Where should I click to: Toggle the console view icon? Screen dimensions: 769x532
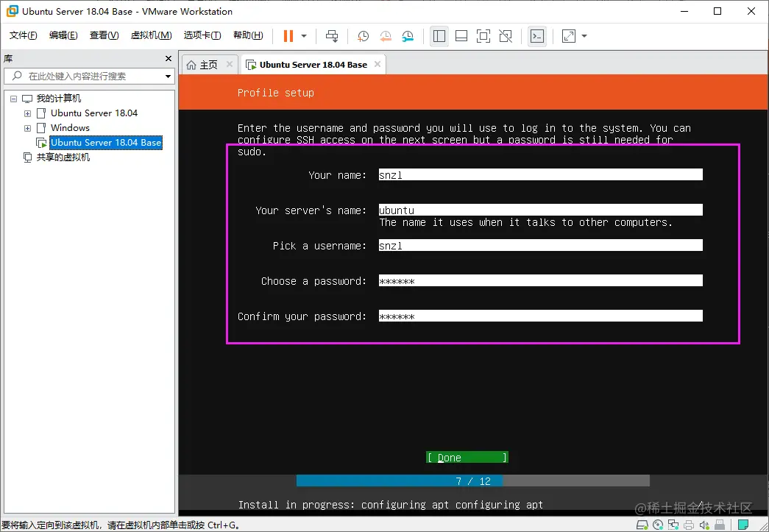[537, 36]
